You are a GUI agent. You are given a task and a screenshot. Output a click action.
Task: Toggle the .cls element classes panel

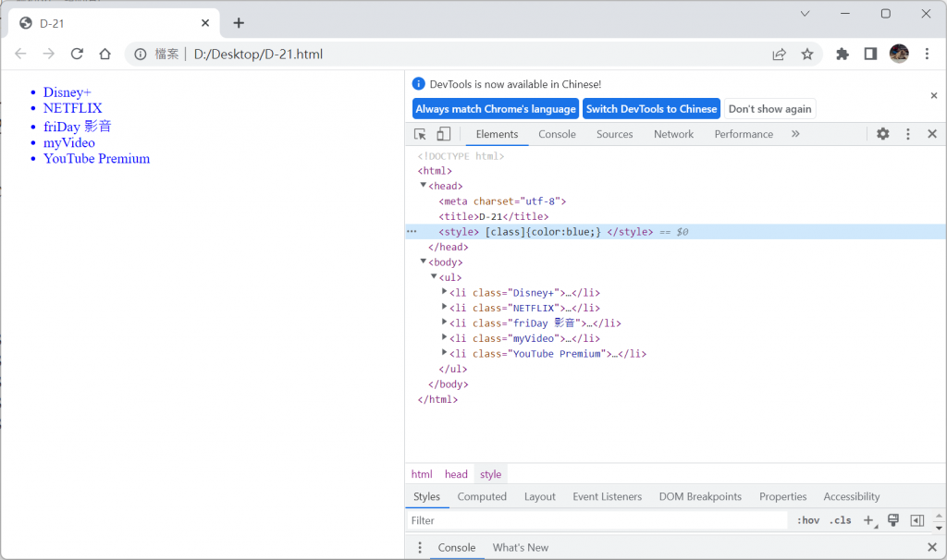[840, 520]
